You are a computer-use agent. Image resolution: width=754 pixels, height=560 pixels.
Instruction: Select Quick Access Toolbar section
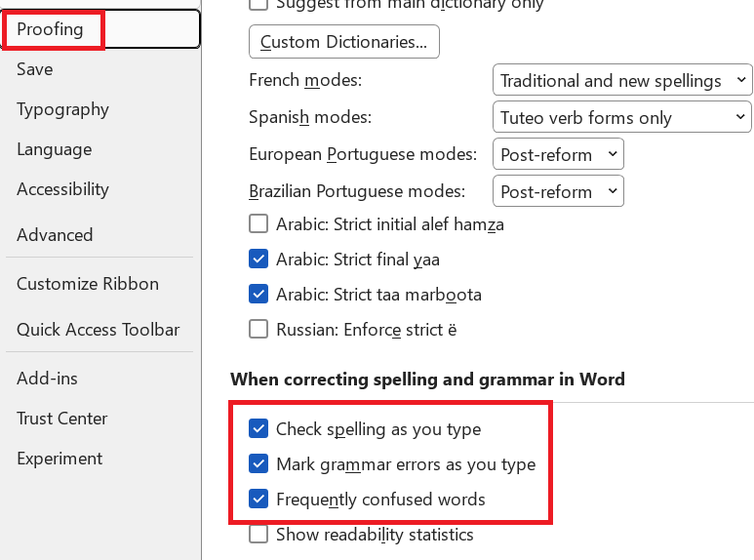tap(99, 330)
